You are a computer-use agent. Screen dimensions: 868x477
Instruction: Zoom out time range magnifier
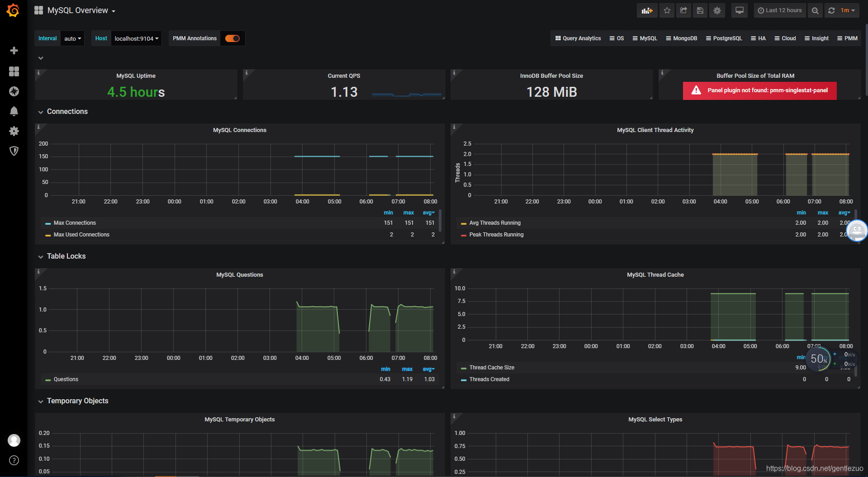[815, 10]
